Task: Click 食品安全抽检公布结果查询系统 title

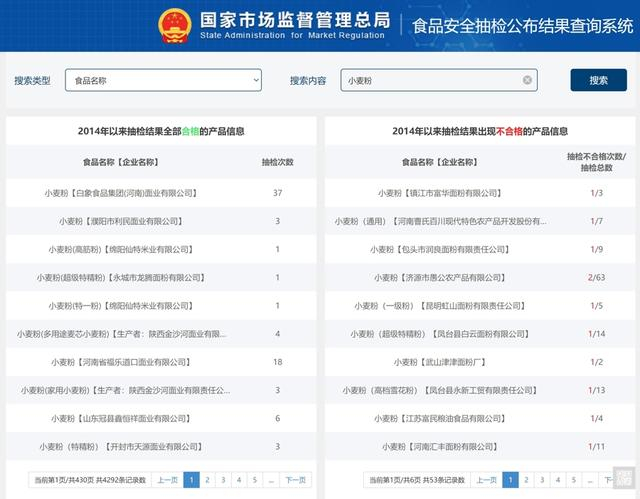Action: (x=522, y=26)
